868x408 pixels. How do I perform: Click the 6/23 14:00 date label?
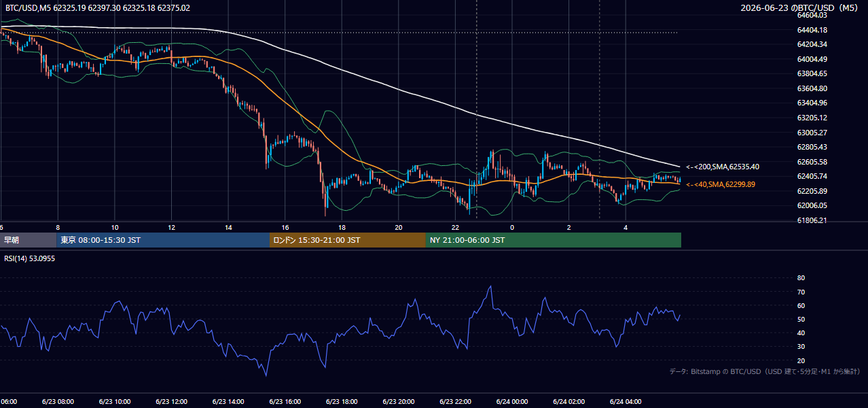pyautogui.click(x=228, y=401)
